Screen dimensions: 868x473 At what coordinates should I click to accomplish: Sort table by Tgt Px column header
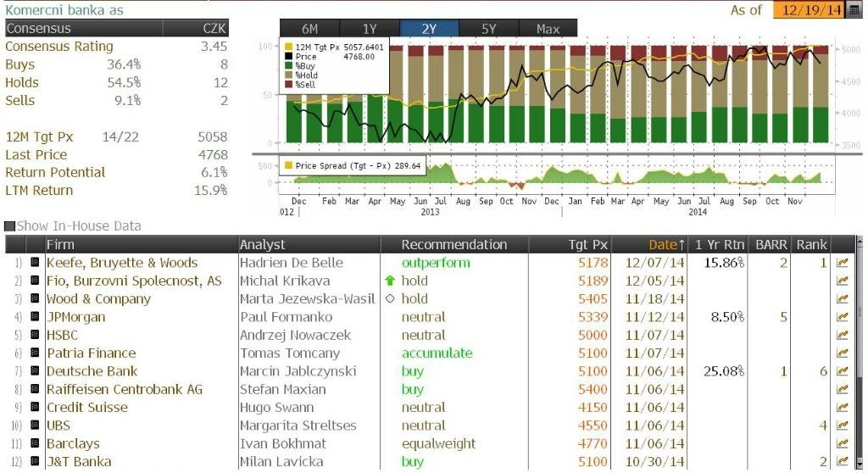point(570,244)
